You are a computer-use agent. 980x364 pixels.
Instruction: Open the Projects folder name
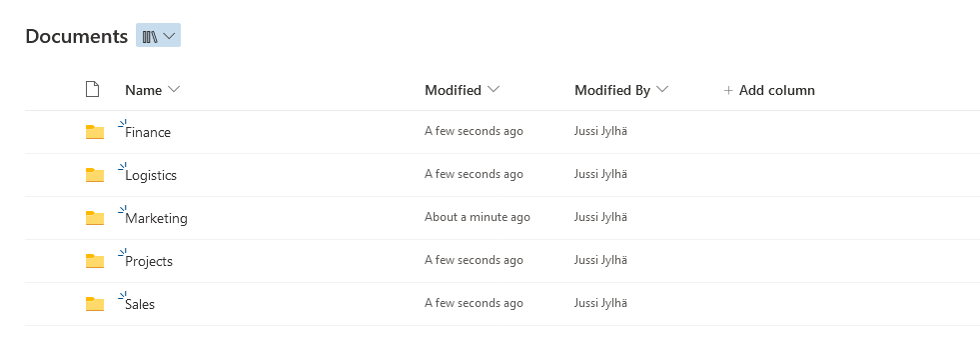tap(149, 261)
